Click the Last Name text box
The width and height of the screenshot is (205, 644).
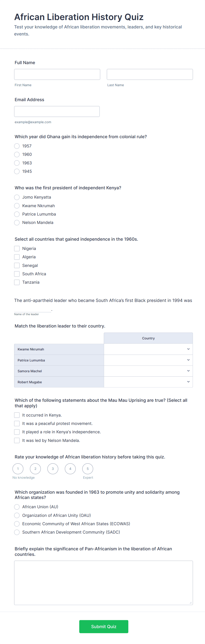click(x=150, y=74)
